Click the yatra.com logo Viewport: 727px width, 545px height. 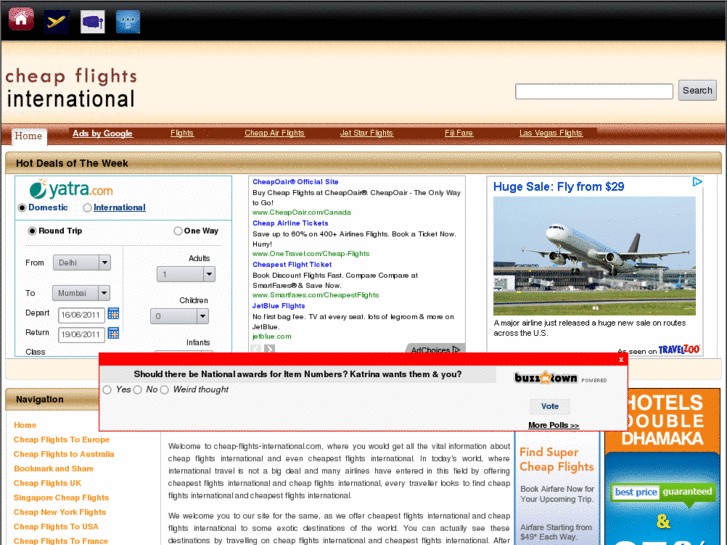71,189
